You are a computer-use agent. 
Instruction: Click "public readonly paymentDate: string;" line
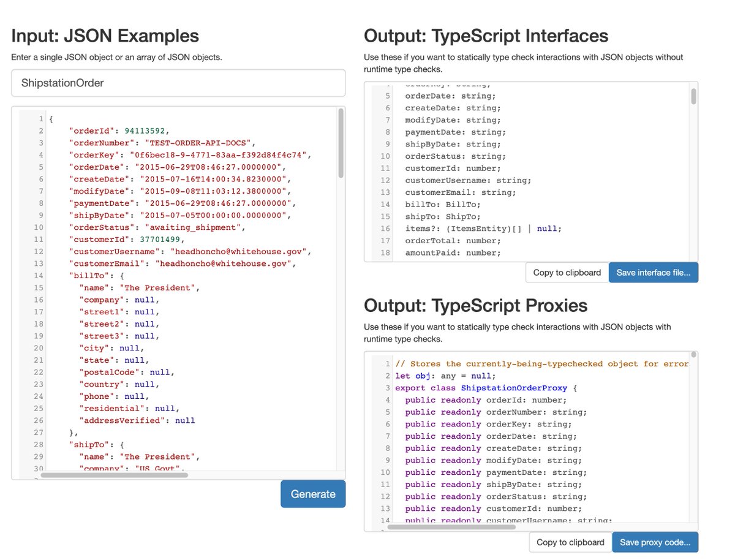496,473
